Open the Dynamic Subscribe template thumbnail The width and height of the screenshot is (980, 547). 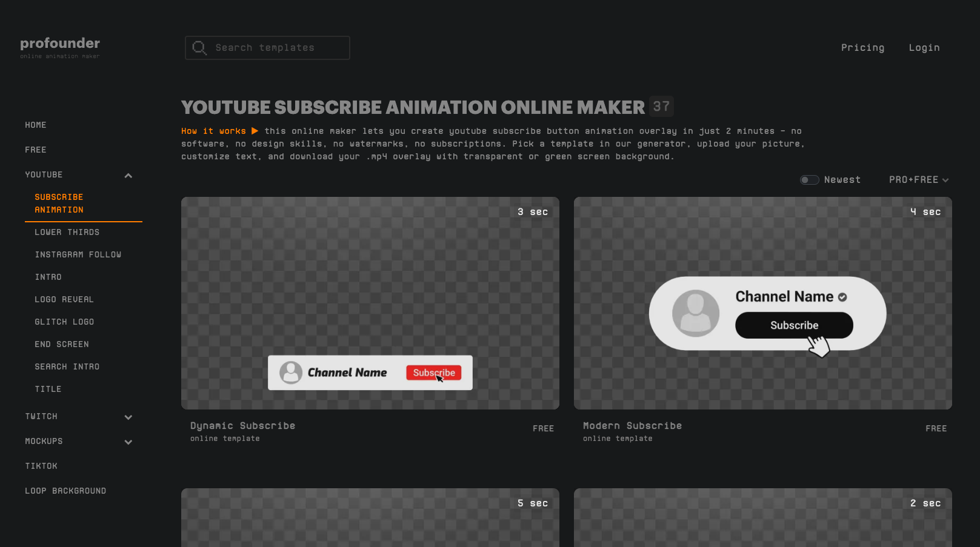click(x=370, y=303)
